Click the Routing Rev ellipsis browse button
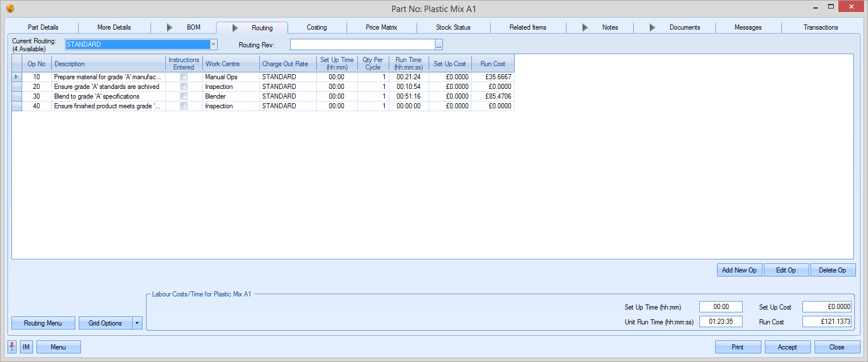868x362 pixels. [439, 45]
